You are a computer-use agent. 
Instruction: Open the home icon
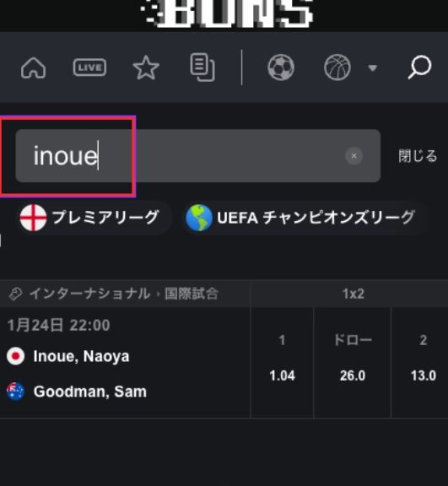click(x=33, y=67)
